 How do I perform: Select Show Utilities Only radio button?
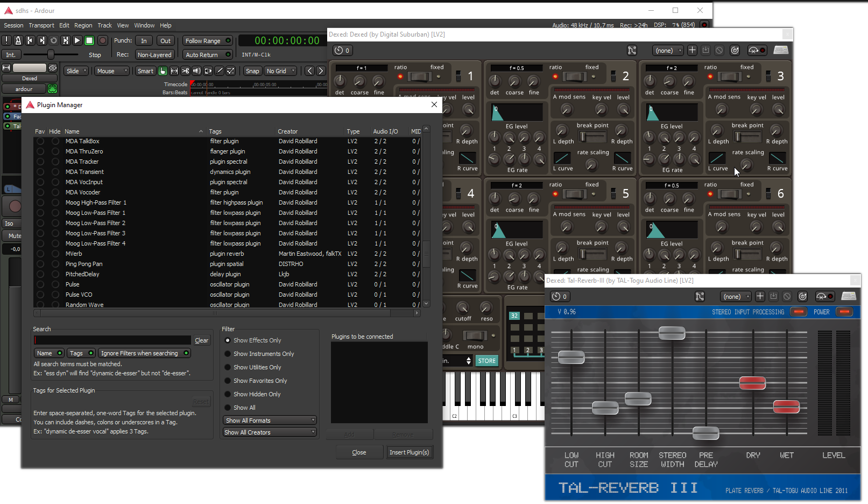228,367
